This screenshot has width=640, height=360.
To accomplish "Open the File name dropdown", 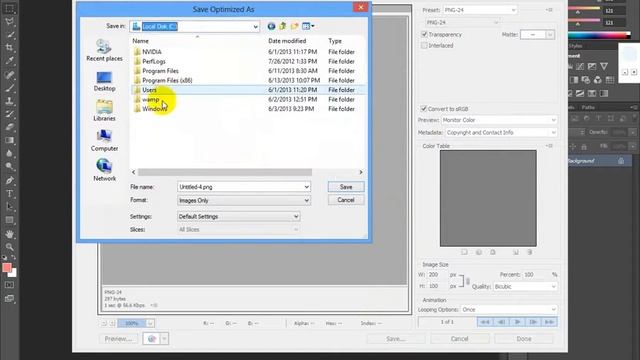I will [306, 187].
